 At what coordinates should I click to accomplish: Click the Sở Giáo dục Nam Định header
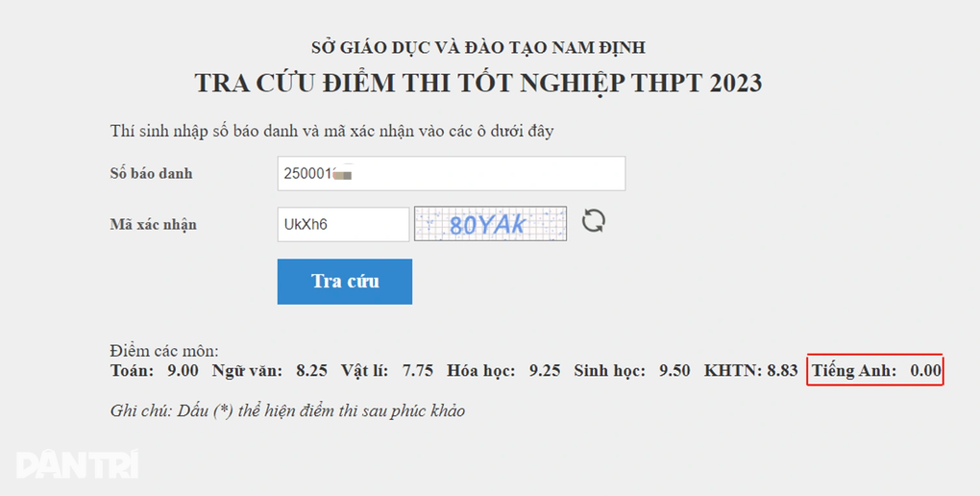pos(478,47)
